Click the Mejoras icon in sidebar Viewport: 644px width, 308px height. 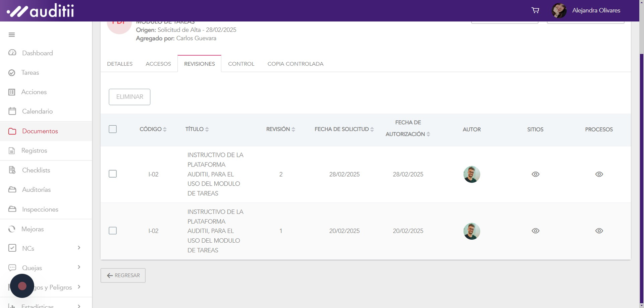pos(12,229)
